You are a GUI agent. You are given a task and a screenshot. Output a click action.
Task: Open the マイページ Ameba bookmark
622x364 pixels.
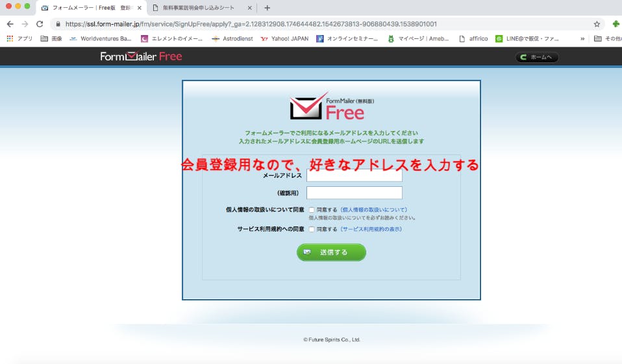coord(418,38)
